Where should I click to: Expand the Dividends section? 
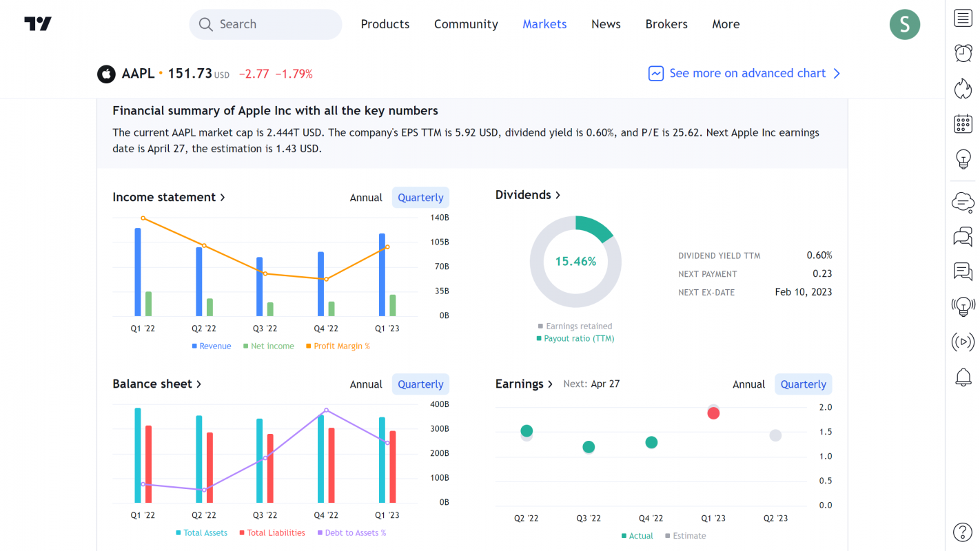(x=527, y=195)
